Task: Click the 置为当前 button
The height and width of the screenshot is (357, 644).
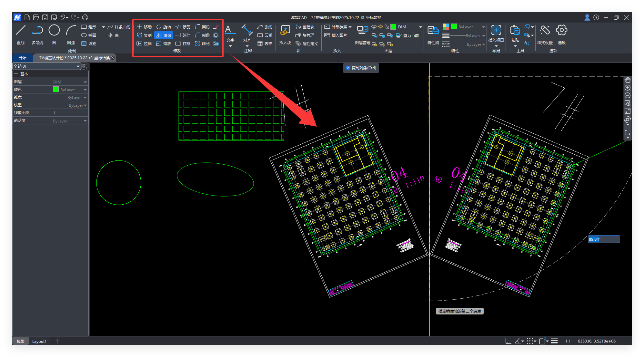Action: tap(408, 36)
